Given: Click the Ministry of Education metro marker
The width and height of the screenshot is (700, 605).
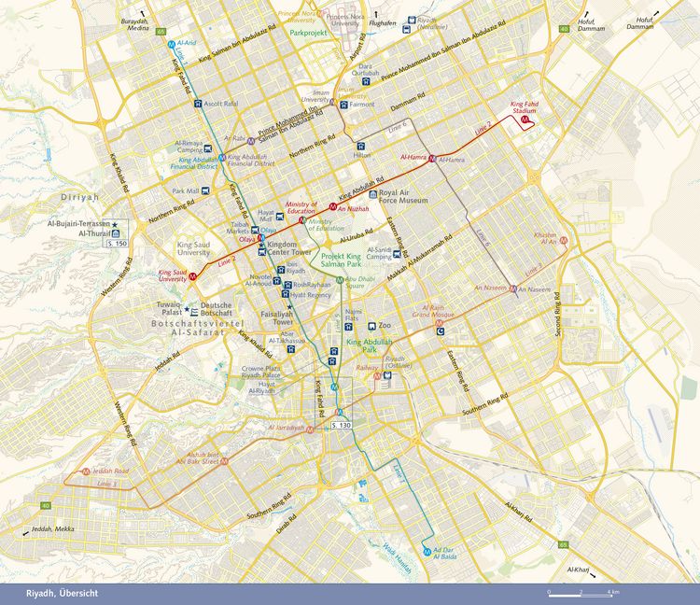Looking at the screenshot, I should click(302, 219).
